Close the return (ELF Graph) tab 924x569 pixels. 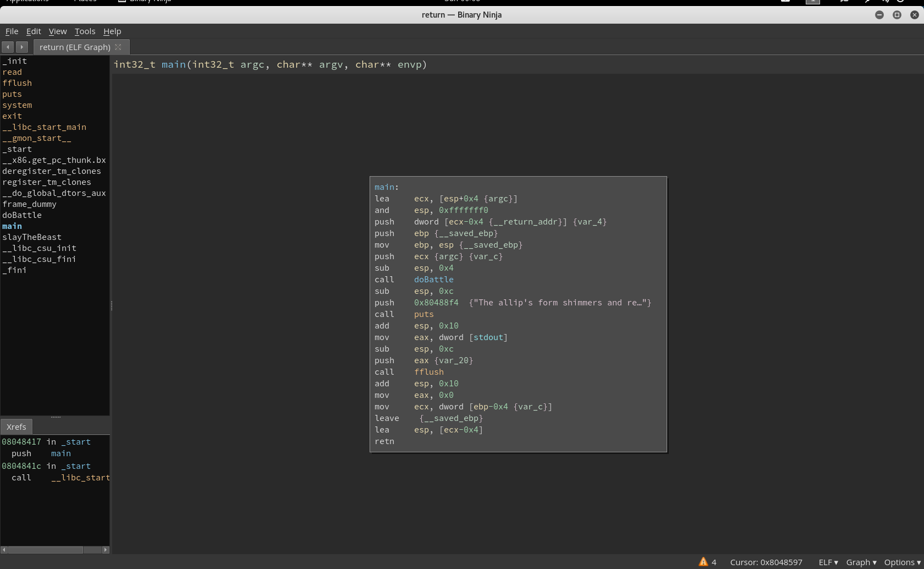tap(118, 47)
